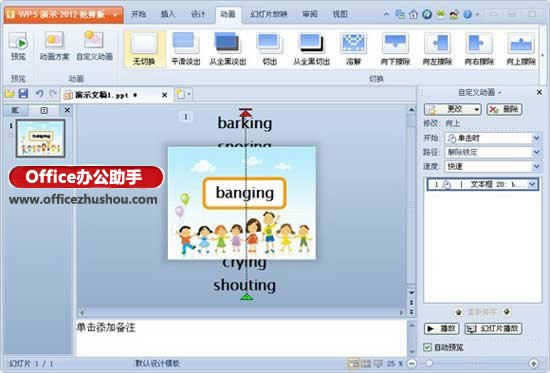
Task: Apply the 从全黑淡出 transition
Action: coord(228,49)
